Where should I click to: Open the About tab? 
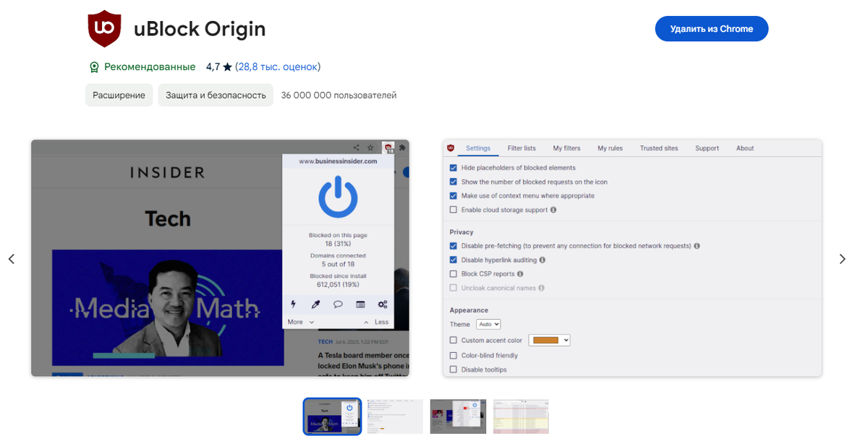pyautogui.click(x=745, y=148)
